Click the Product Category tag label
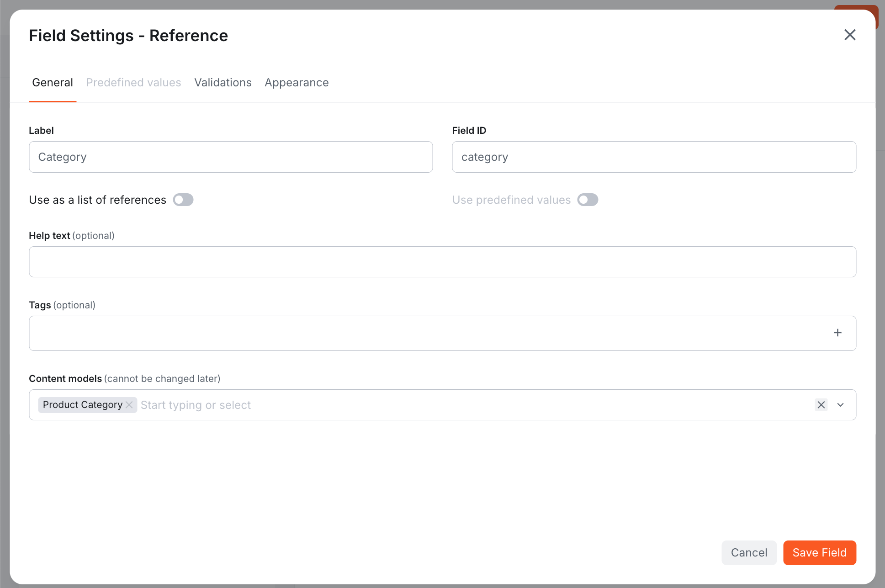This screenshot has height=588, width=885. (x=81, y=405)
